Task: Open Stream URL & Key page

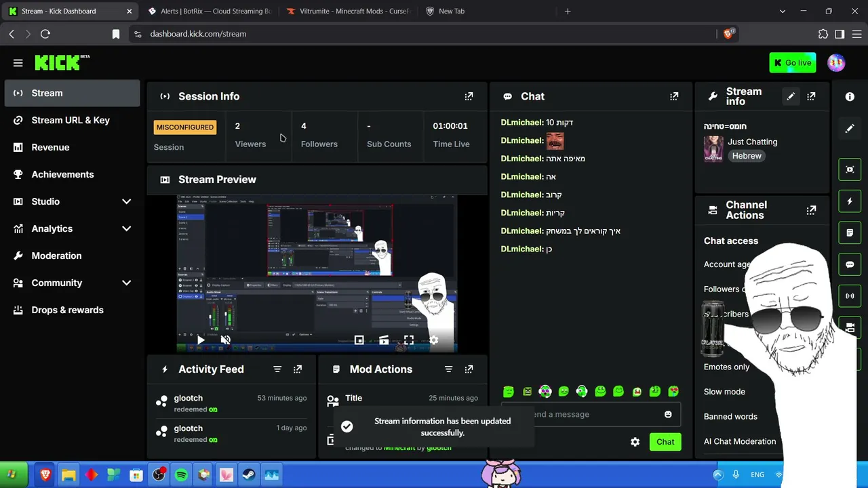Action: [72, 120]
